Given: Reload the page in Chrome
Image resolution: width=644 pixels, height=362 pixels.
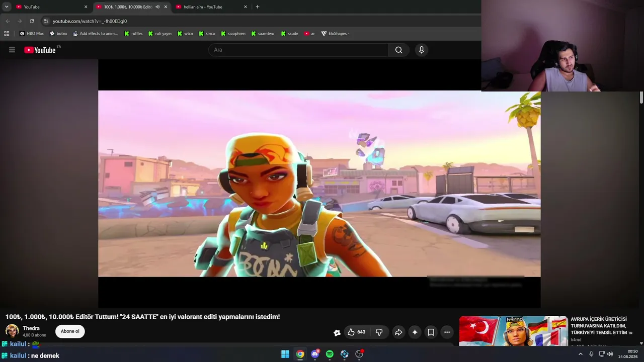Looking at the screenshot, I should pos(32,21).
